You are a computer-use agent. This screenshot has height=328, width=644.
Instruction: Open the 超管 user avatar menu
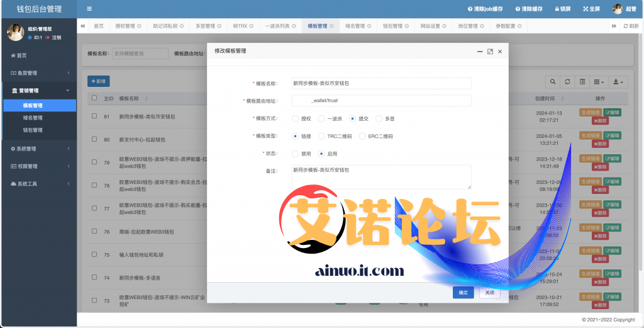tap(625, 9)
